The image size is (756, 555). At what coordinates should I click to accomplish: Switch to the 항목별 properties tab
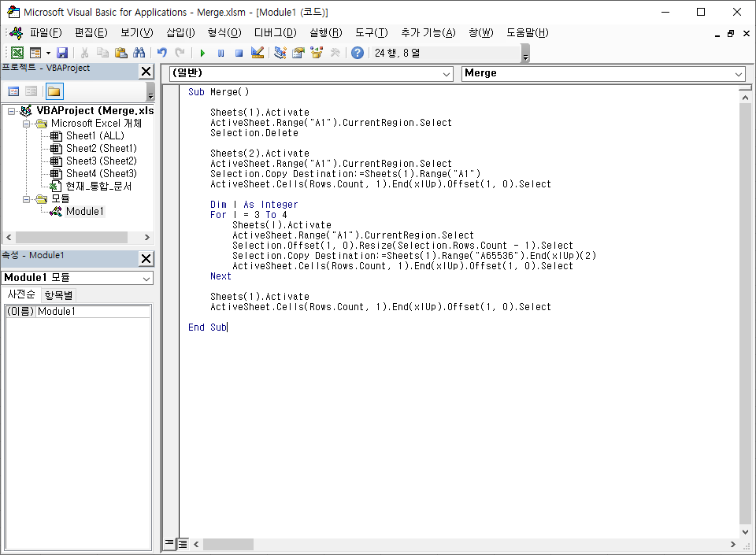click(x=57, y=295)
